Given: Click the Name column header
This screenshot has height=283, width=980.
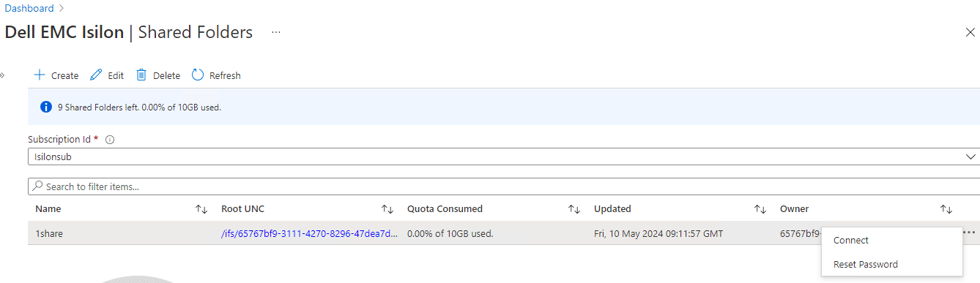Looking at the screenshot, I should point(48,209).
